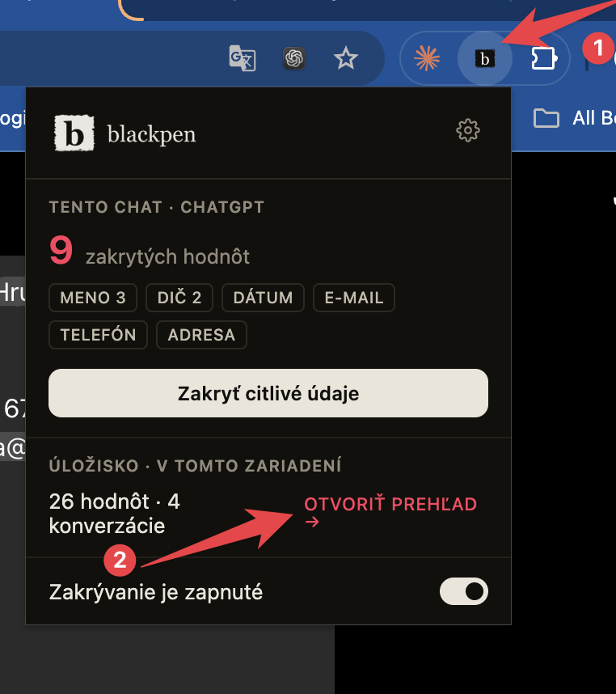Open blackpen settings gear
Image resolution: width=616 pixels, height=694 pixels.
point(468,130)
